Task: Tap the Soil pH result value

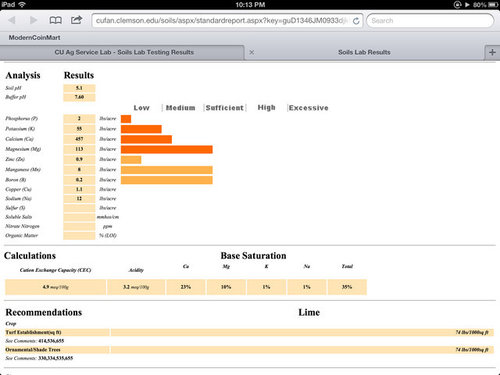Action: pyautogui.click(x=79, y=88)
